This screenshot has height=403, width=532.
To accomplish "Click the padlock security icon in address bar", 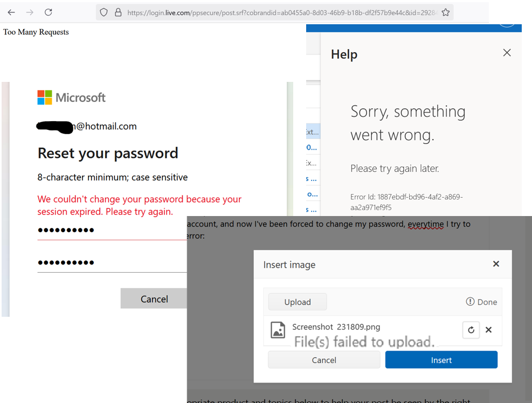I will tap(118, 12).
